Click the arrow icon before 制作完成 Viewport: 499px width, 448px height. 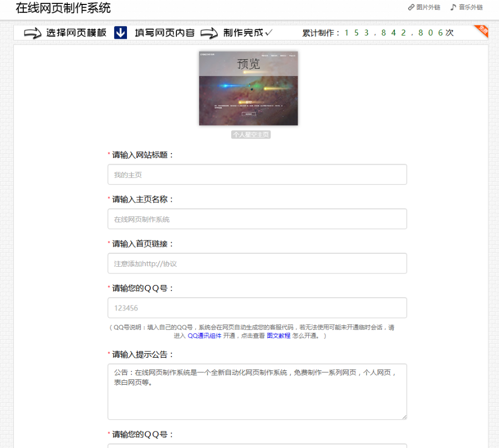coord(209,34)
